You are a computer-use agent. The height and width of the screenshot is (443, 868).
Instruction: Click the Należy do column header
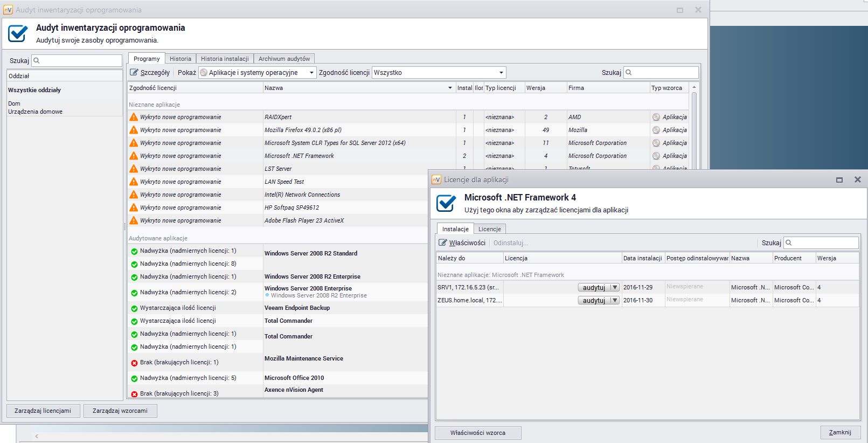pyautogui.click(x=470, y=258)
